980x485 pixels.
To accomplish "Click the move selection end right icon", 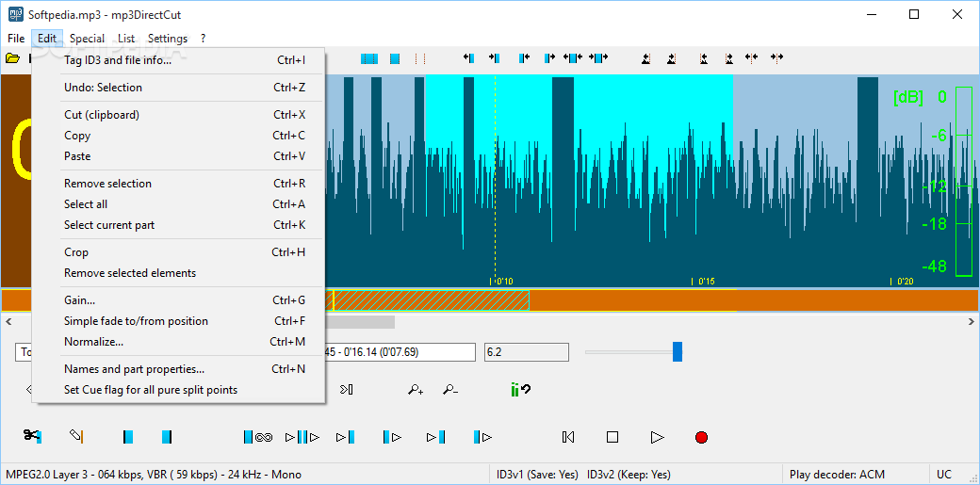I will (x=549, y=58).
